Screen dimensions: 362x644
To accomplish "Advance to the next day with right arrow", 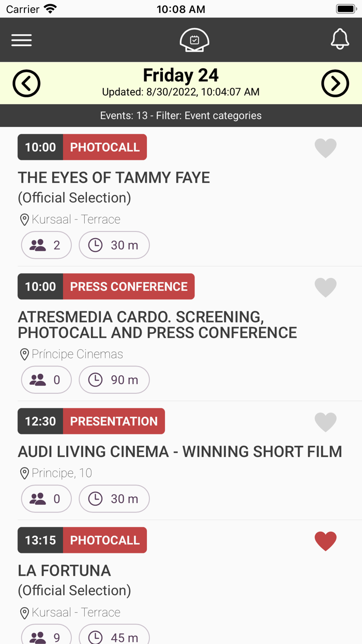I will 335,83.
